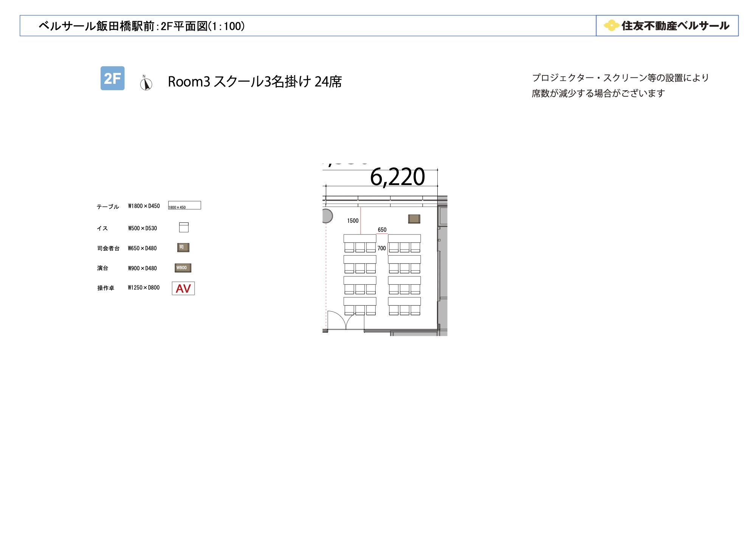Image resolution: width=756 pixels, height=534 pixels.
Task: Click the 住友不動産ベルサール brand name
Action: coord(675,26)
